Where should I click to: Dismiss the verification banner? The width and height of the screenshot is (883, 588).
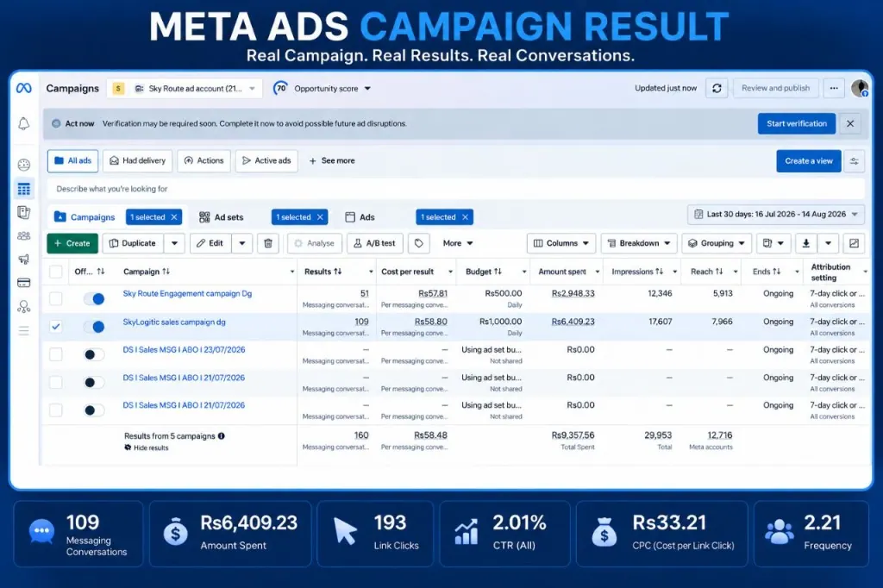[850, 124]
